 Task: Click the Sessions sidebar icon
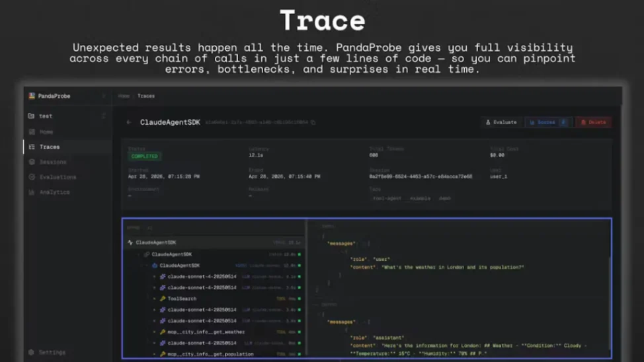coord(32,162)
